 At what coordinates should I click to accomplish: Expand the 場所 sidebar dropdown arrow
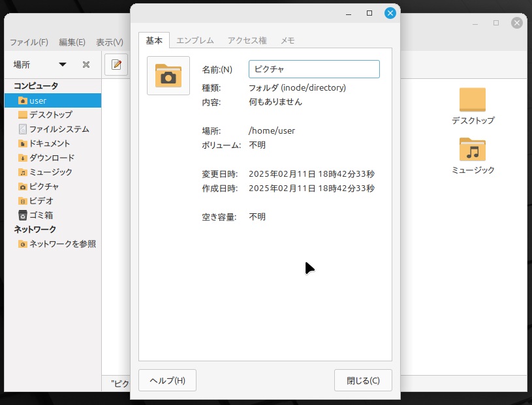coord(63,65)
